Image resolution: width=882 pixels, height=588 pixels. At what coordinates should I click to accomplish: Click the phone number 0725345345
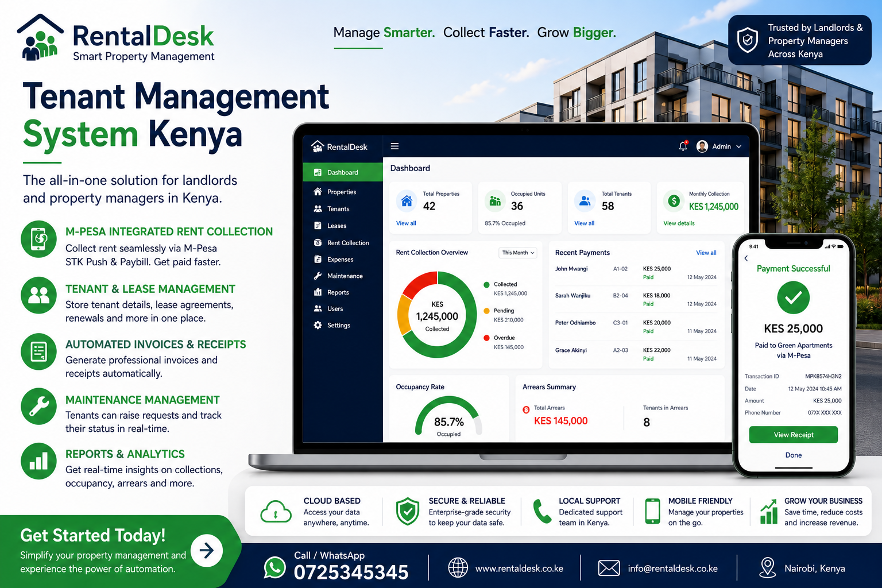tap(351, 572)
